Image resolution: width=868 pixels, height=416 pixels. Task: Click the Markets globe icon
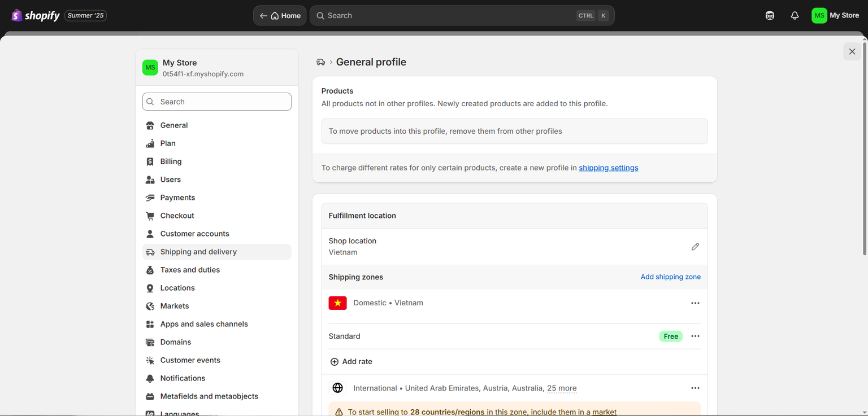150,306
